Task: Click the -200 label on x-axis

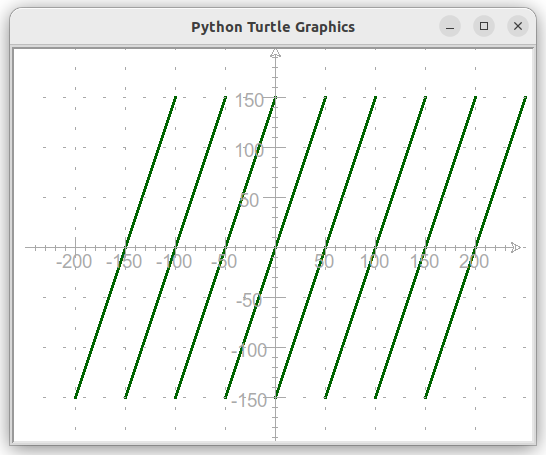Action: [74, 261]
